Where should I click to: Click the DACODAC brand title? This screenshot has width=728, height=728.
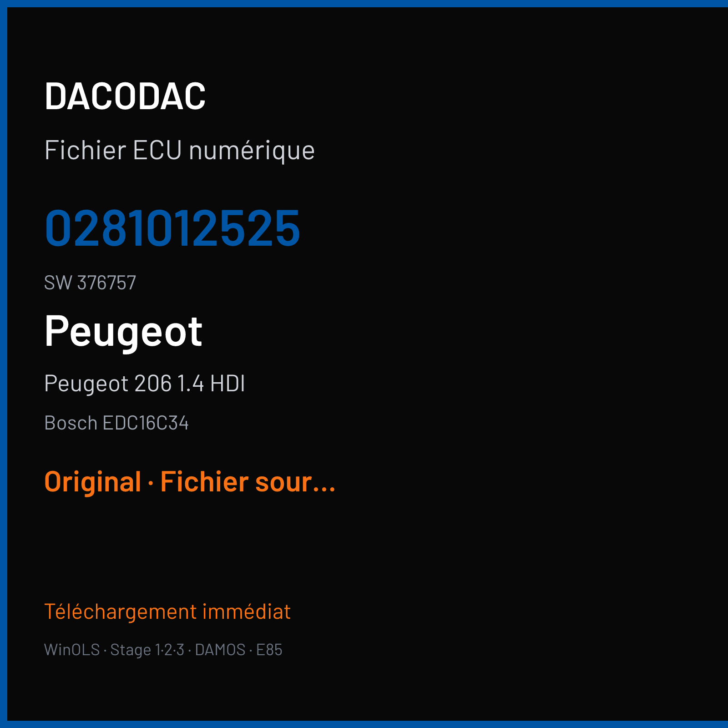(125, 96)
